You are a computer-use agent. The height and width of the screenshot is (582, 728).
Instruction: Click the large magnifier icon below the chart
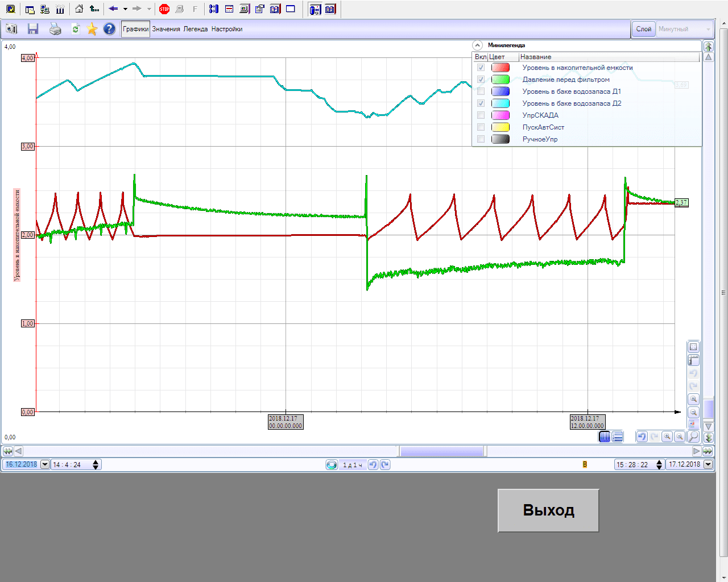pos(693,436)
